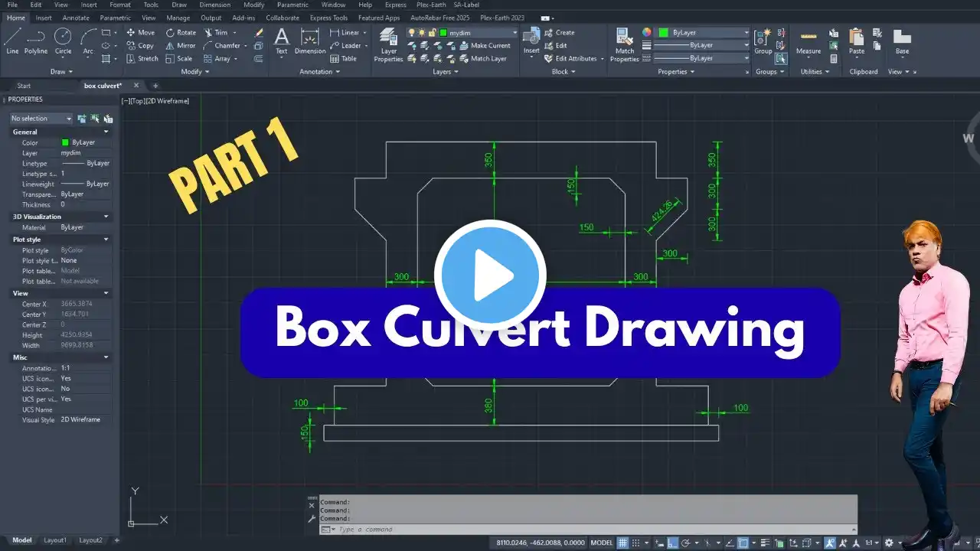Activate the Rotate command
The height and width of the screenshot is (551, 980).
click(x=181, y=32)
